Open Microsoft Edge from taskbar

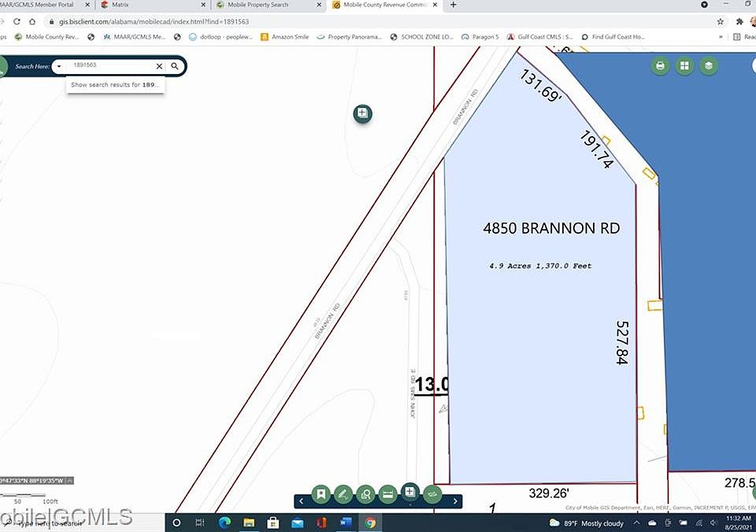point(224,523)
